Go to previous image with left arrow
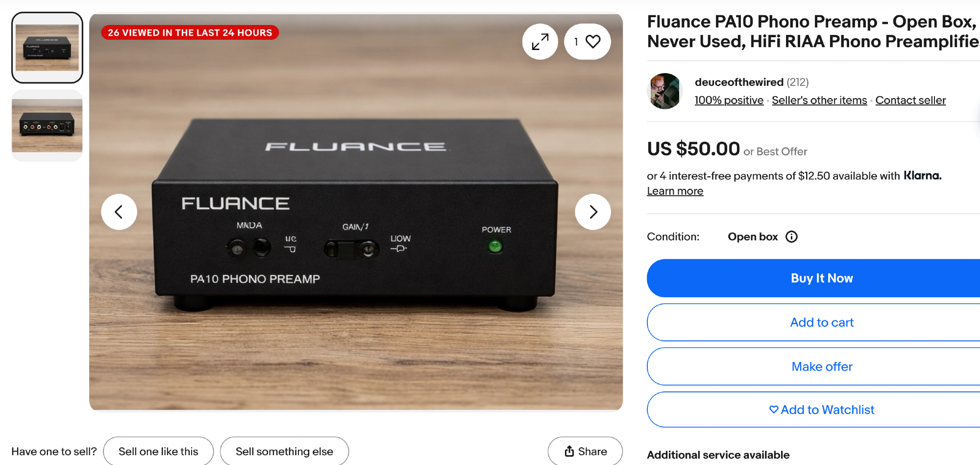Viewport: 980px width, 465px height. pyautogui.click(x=119, y=212)
